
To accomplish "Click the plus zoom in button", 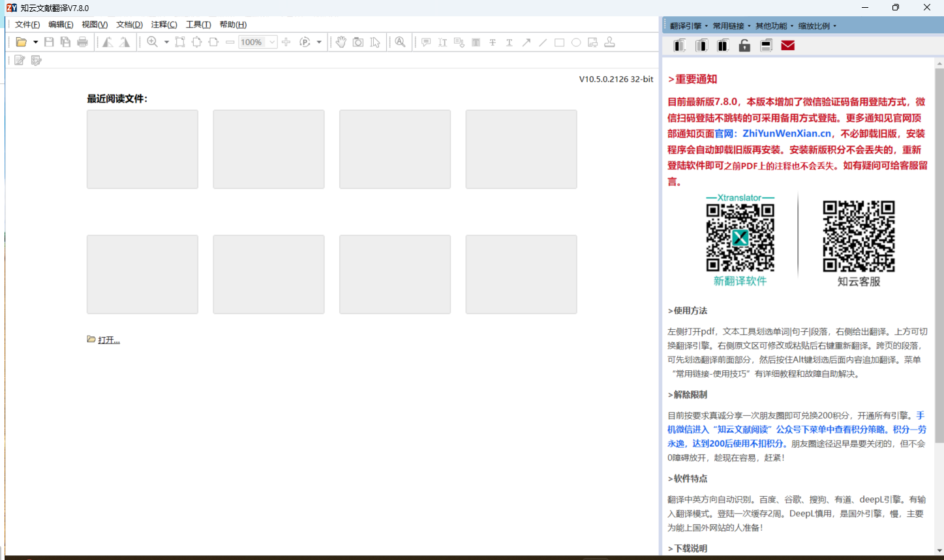I will pyautogui.click(x=286, y=42).
